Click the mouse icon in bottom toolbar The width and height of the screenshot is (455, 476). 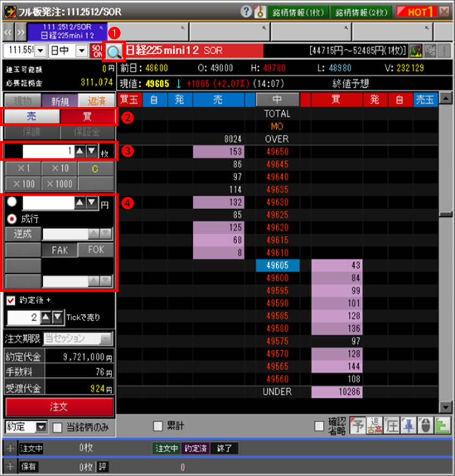(x=426, y=426)
